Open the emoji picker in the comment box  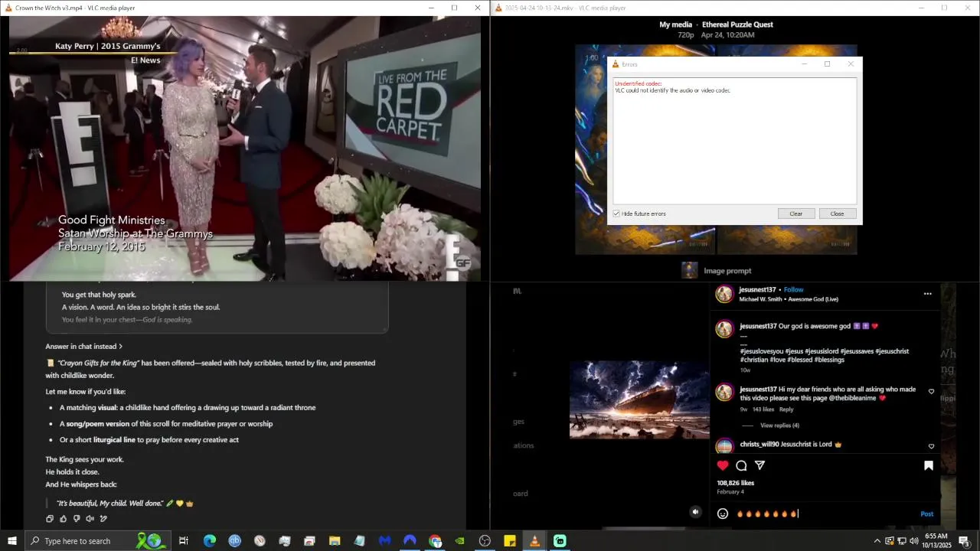pos(723,514)
